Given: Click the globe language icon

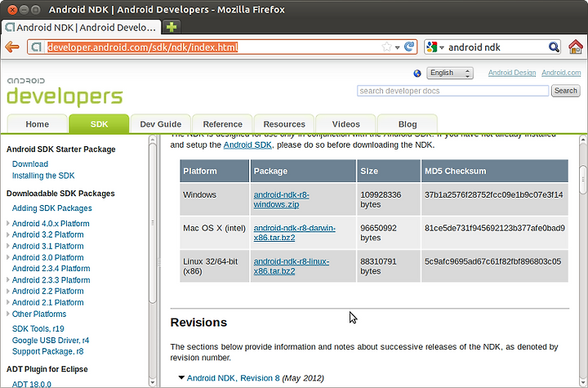Looking at the screenshot, I should point(417,74).
